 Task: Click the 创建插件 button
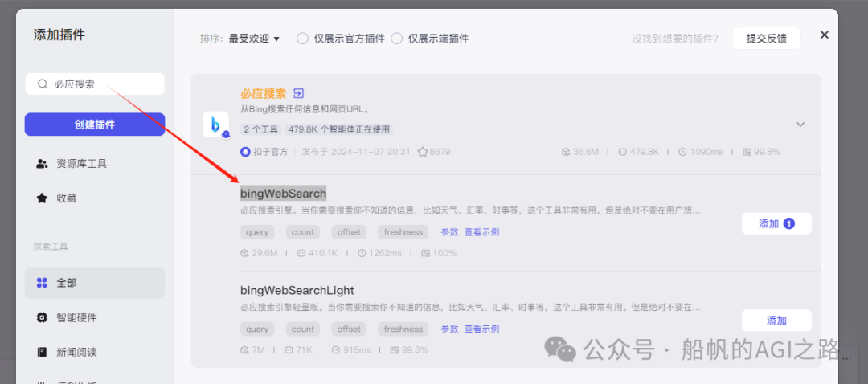[95, 125]
